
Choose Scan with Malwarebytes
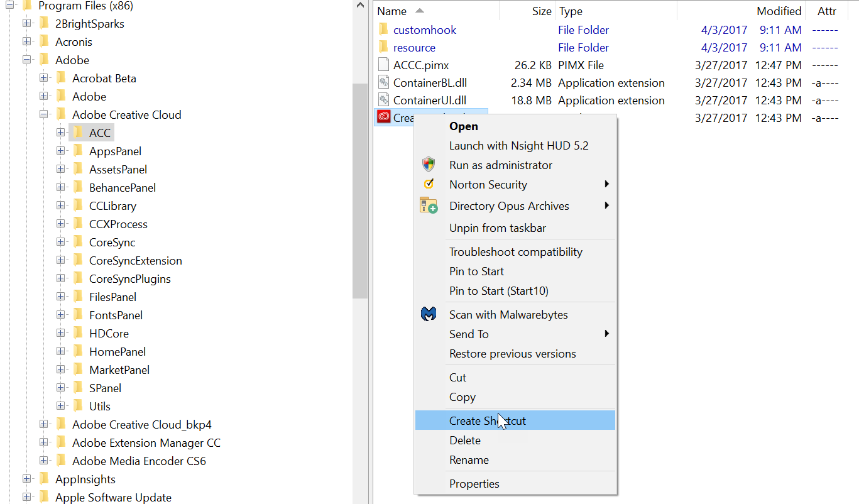point(509,315)
